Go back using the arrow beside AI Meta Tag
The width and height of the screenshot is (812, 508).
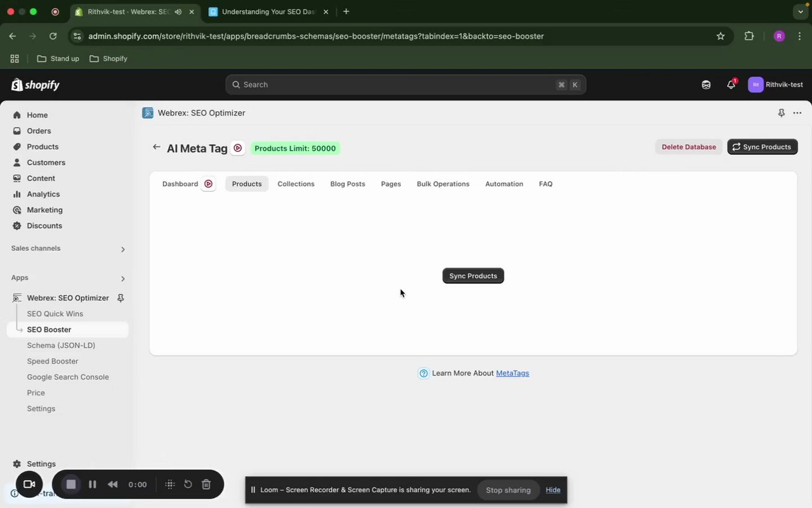point(156,147)
